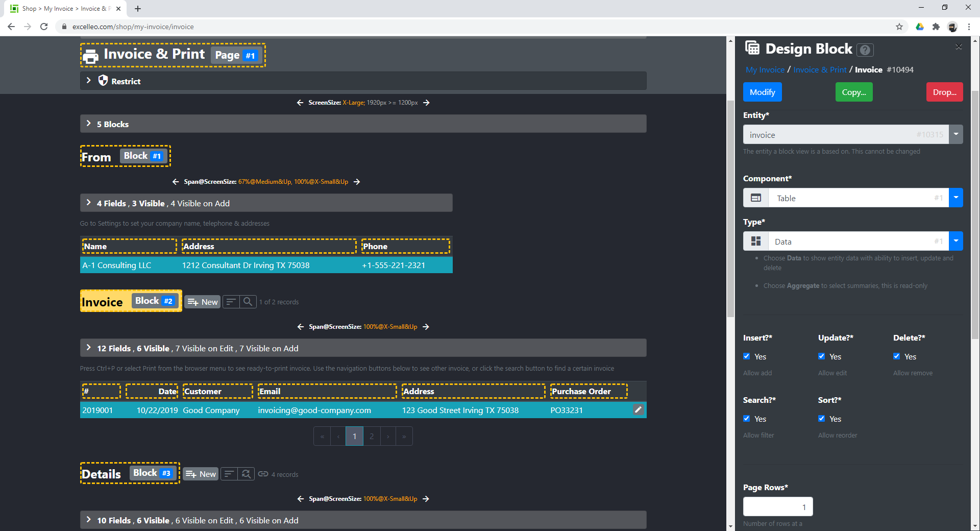Expand the 4 Fields, 3 Visible section
The image size is (980, 531).
[x=266, y=203]
